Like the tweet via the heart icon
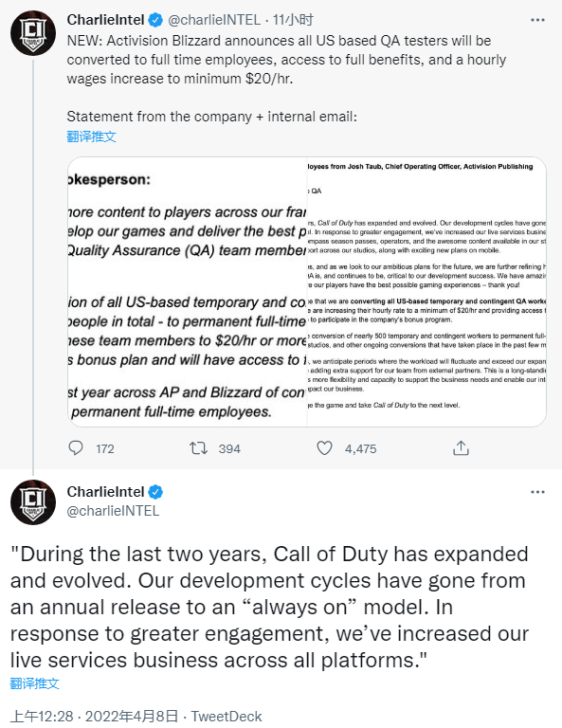 [x=324, y=448]
